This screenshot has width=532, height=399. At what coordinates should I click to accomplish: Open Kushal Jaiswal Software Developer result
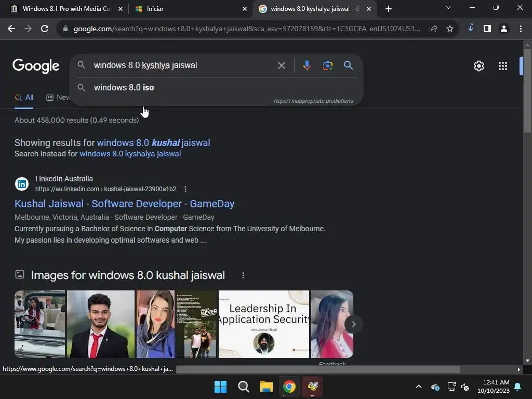(125, 204)
